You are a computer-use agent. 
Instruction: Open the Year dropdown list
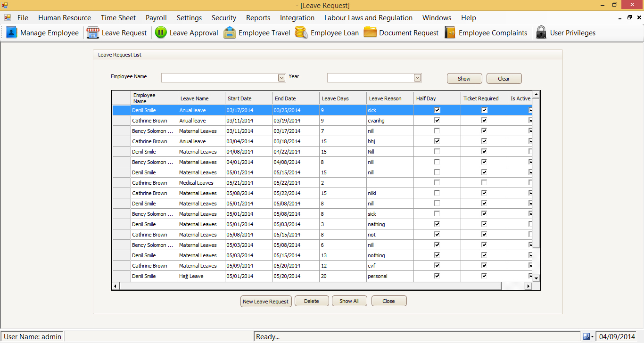(x=417, y=78)
